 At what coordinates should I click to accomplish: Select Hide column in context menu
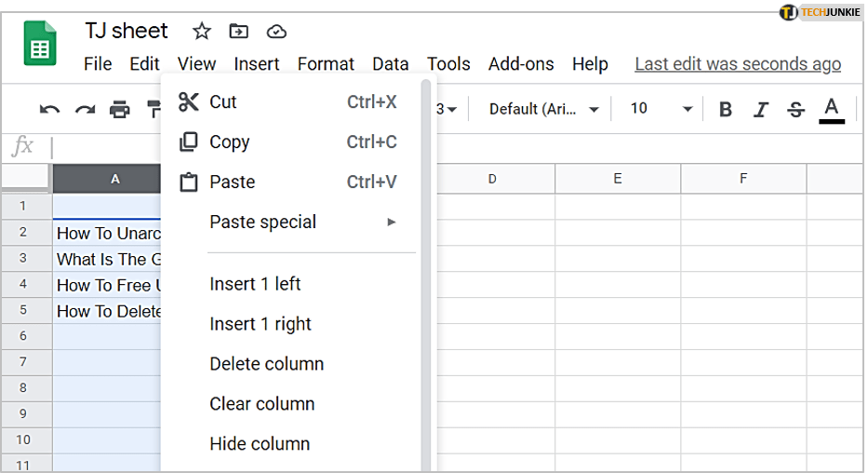[x=260, y=444]
